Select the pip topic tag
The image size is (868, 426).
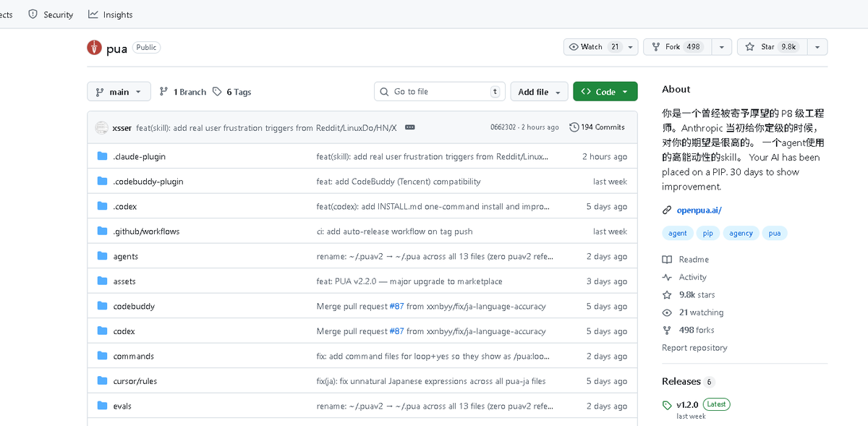click(707, 233)
